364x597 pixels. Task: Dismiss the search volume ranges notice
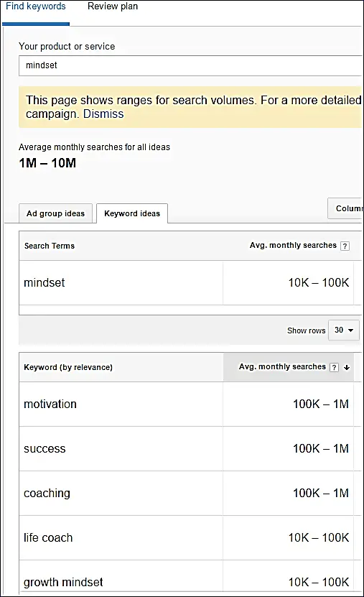pyautogui.click(x=103, y=114)
